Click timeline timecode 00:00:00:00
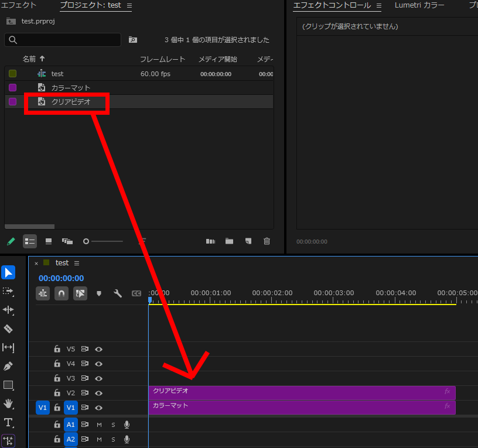Image resolution: width=478 pixels, height=448 pixels. click(x=62, y=278)
